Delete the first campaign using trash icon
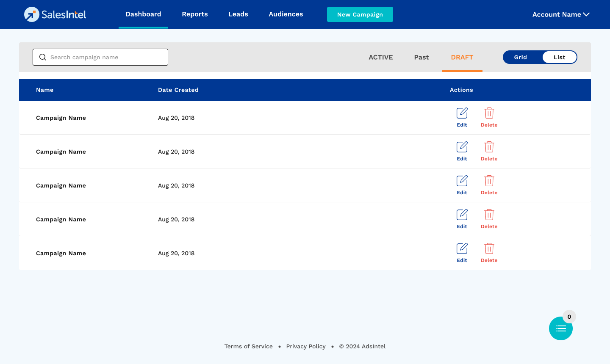 click(489, 113)
